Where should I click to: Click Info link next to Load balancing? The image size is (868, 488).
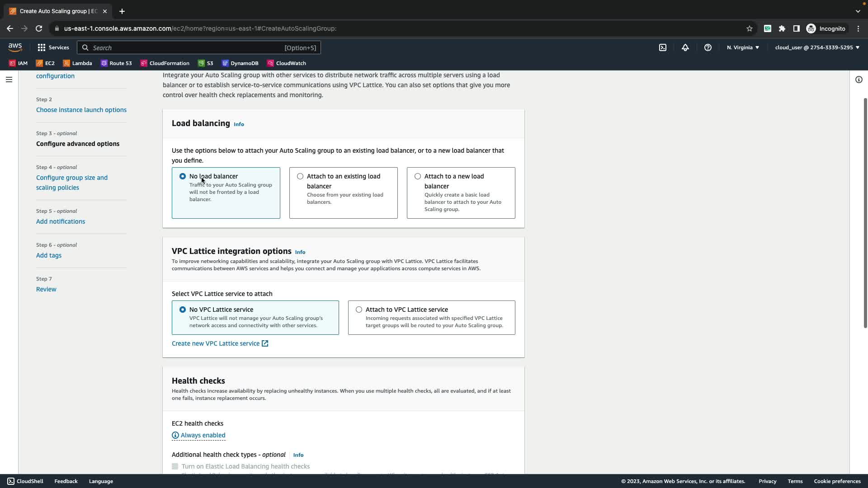[x=239, y=124]
